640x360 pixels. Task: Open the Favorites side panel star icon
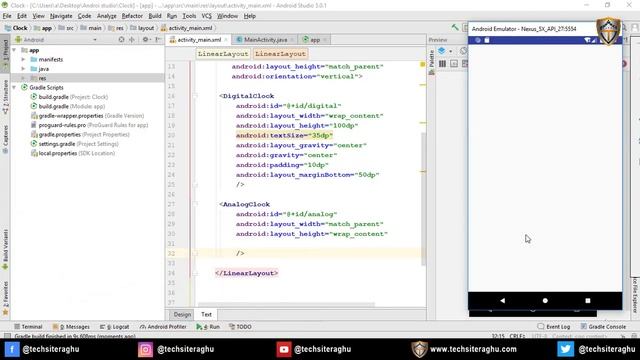pos(5,313)
